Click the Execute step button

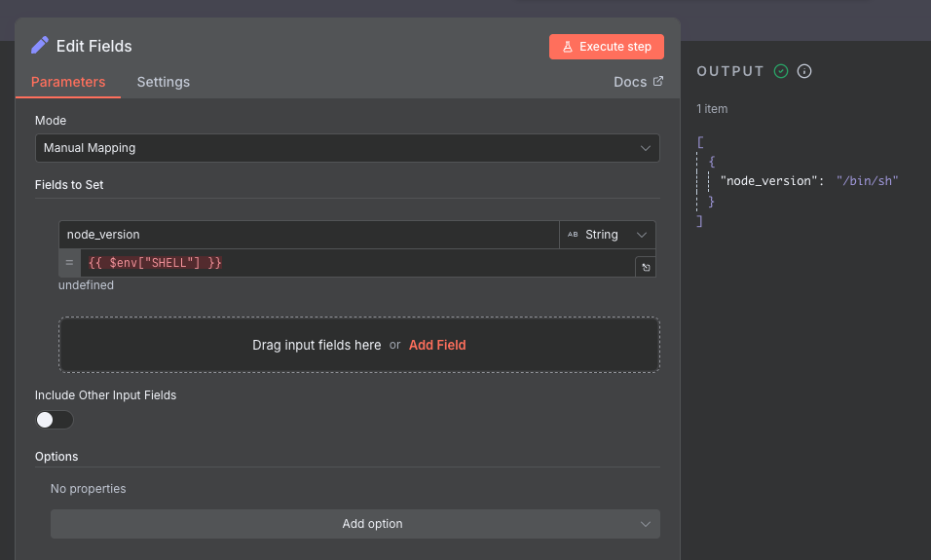pos(606,47)
